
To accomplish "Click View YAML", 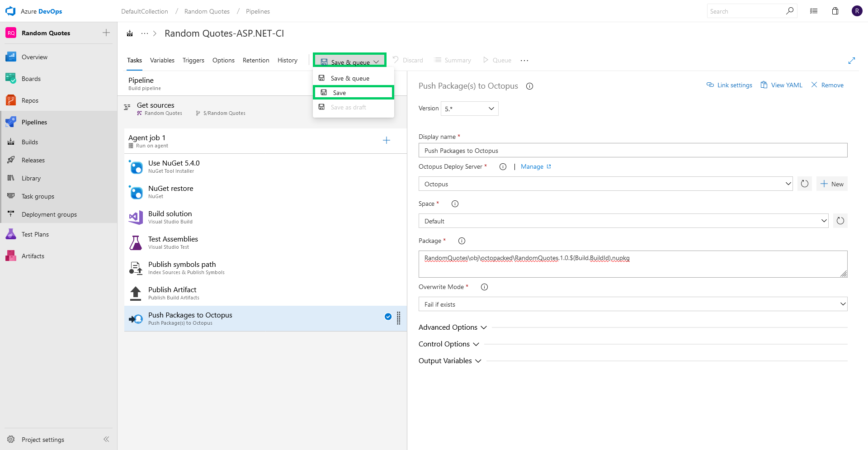I will pyautogui.click(x=782, y=85).
